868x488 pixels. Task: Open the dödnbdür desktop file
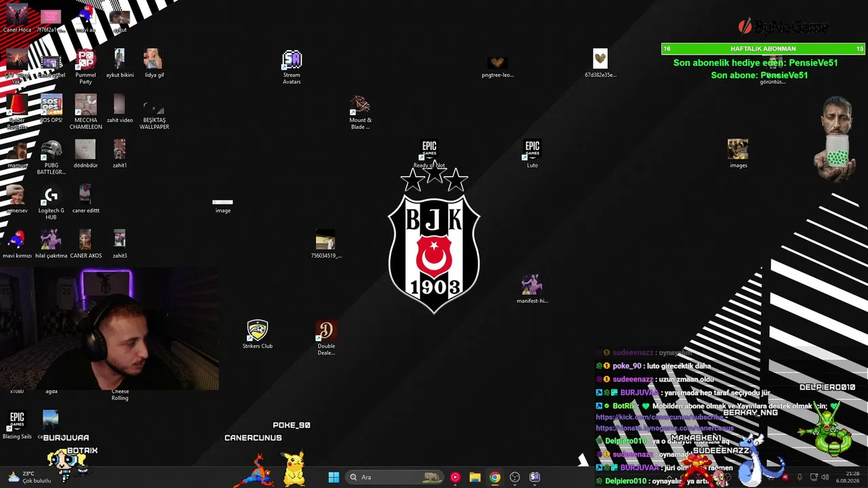(85, 154)
